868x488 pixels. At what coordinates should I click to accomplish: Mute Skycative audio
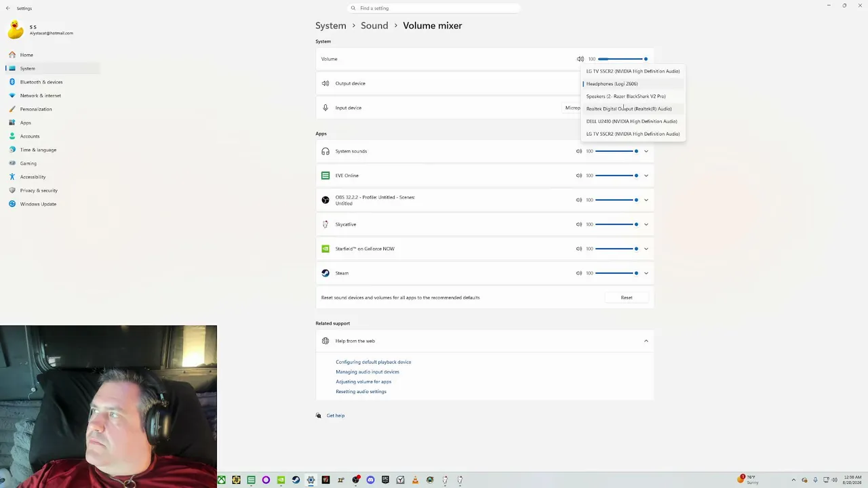tap(579, 224)
